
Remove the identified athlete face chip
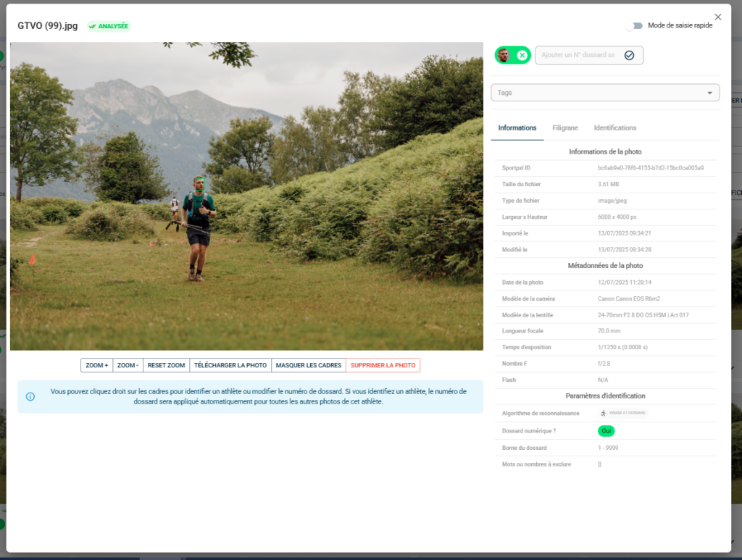click(522, 55)
